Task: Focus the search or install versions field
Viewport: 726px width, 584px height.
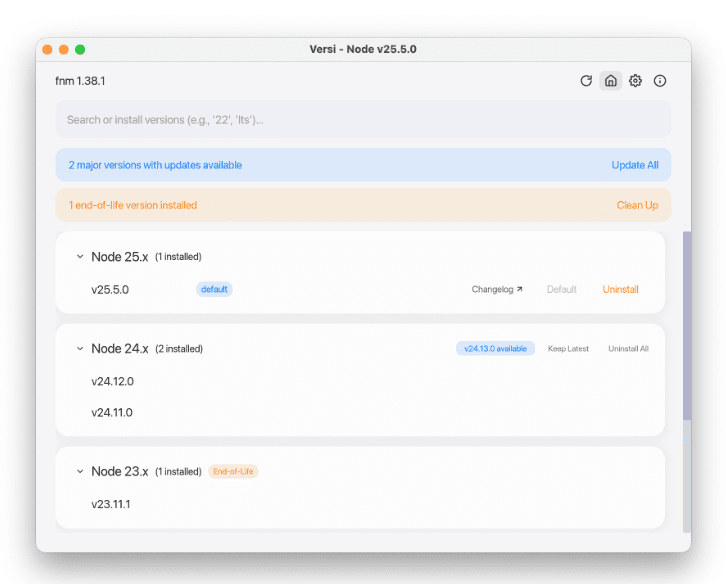Action: pos(363,120)
